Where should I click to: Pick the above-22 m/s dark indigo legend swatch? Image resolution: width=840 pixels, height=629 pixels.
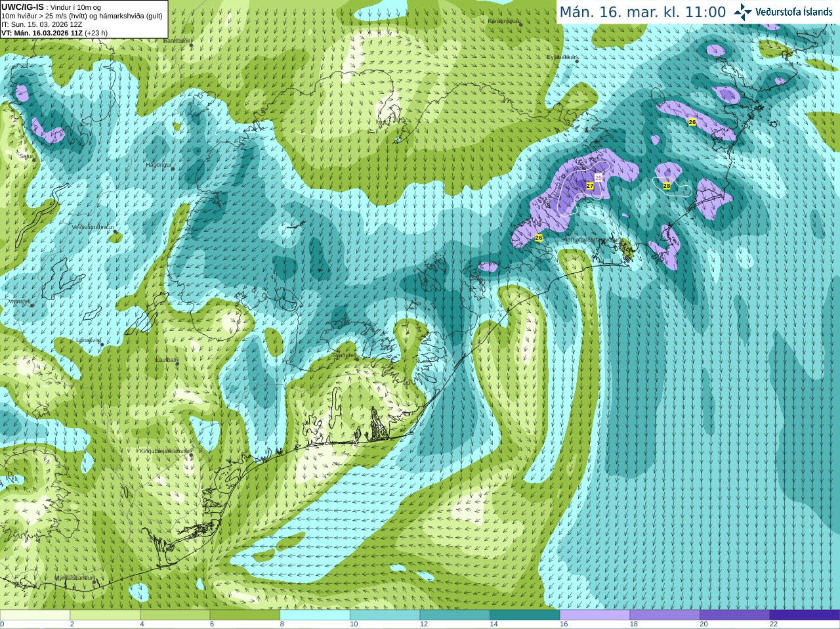(x=805, y=615)
